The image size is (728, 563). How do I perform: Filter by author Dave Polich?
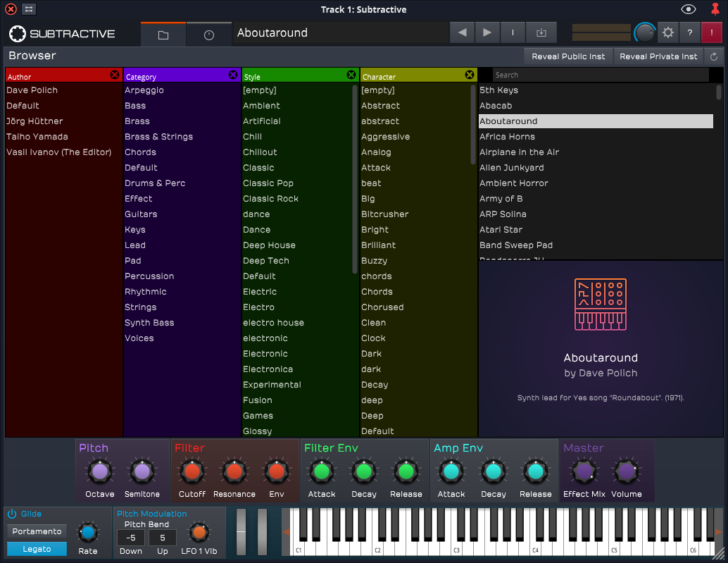tap(32, 90)
